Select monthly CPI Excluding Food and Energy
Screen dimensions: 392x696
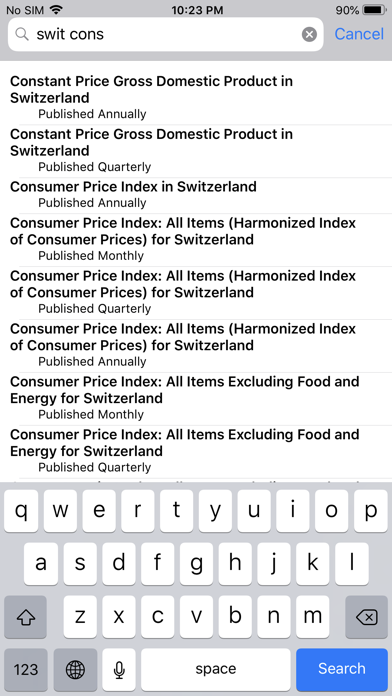[196, 398]
